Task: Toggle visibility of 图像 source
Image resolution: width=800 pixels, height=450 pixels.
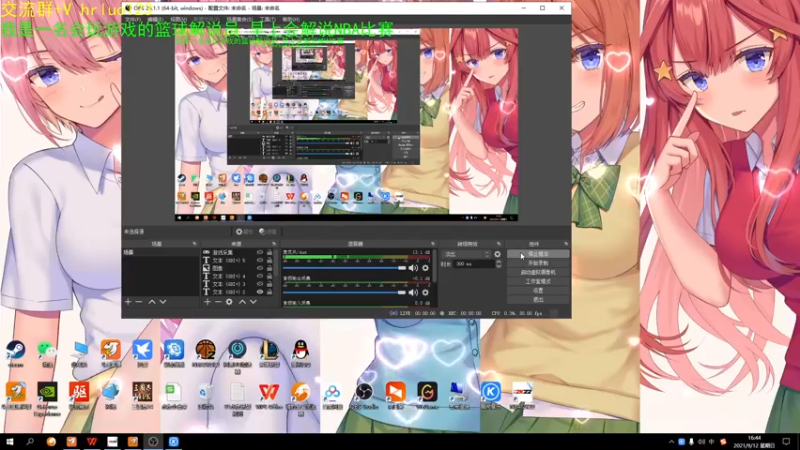Action: point(260,268)
